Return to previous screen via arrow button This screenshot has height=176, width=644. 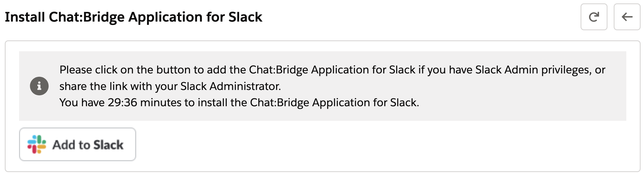627,17
